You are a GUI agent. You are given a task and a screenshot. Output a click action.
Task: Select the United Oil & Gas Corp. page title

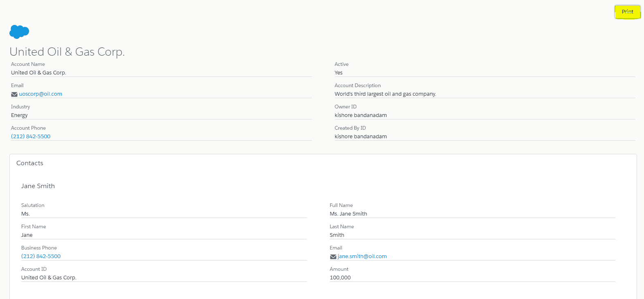pyautogui.click(x=67, y=52)
